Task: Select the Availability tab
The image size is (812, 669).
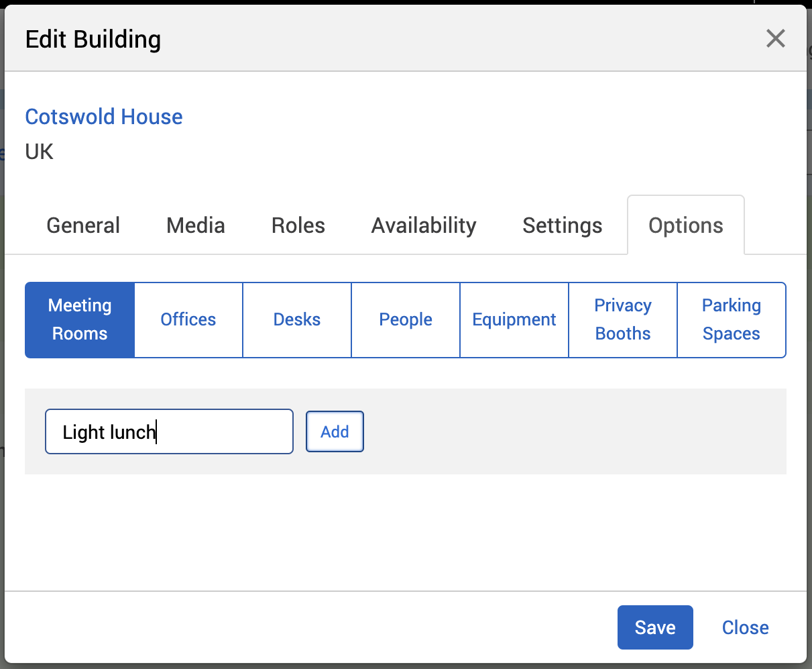Action: point(424,225)
